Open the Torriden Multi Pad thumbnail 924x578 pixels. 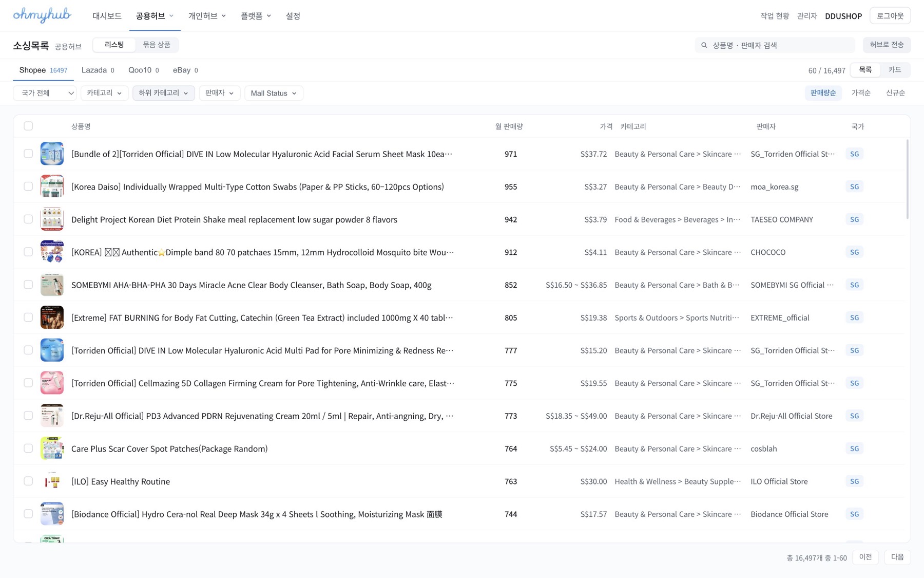52,350
